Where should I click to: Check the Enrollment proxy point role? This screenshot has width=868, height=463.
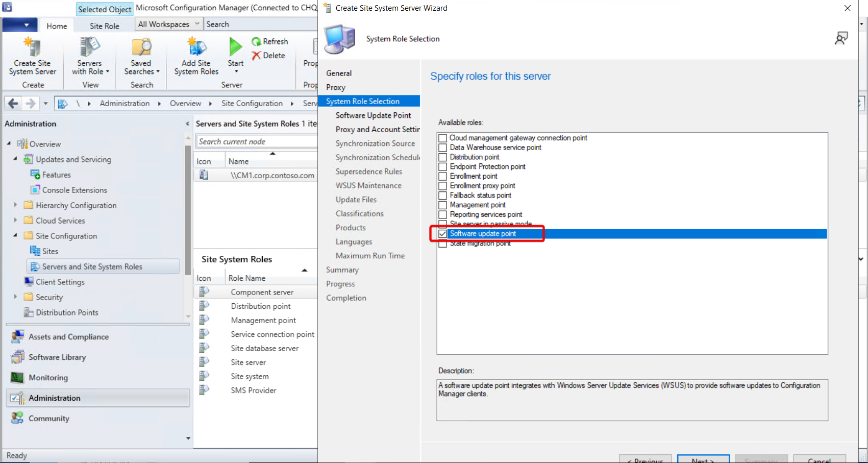click(x=443, y=186)
